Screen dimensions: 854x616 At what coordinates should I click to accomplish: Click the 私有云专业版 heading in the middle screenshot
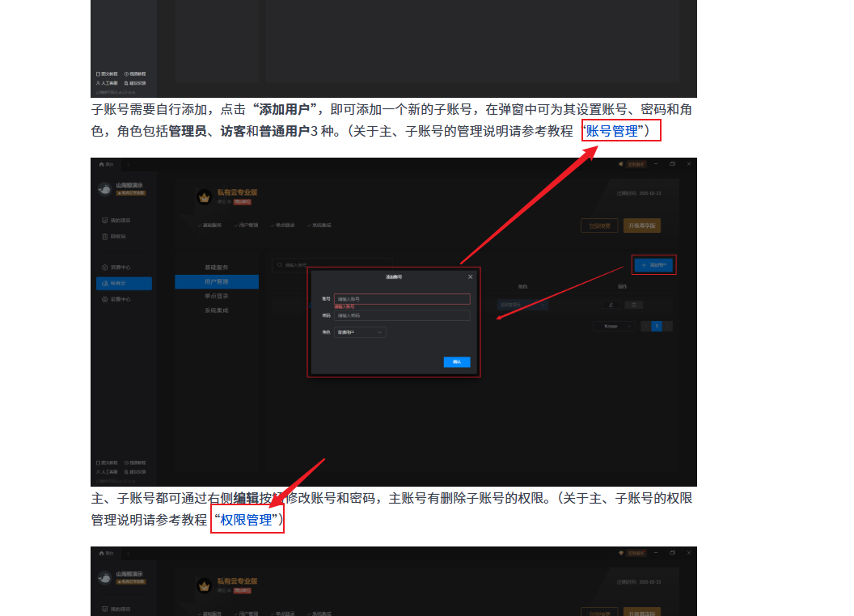(237, 192)
